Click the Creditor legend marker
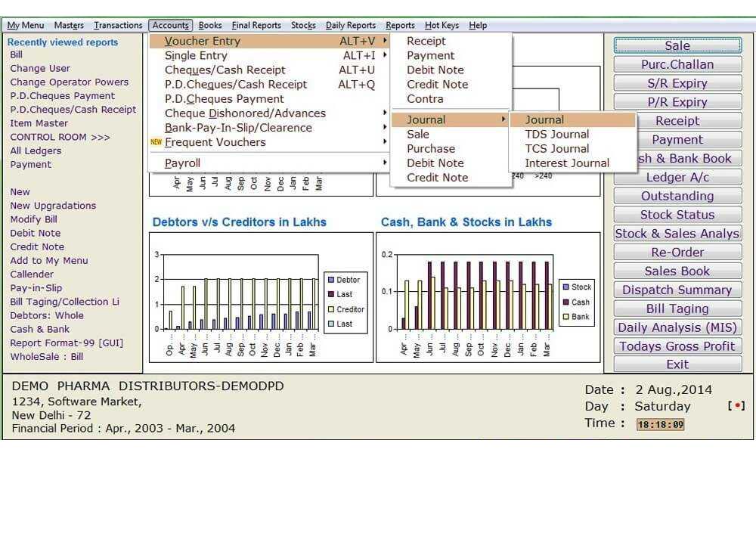756x555 pixels. (331, 309)
